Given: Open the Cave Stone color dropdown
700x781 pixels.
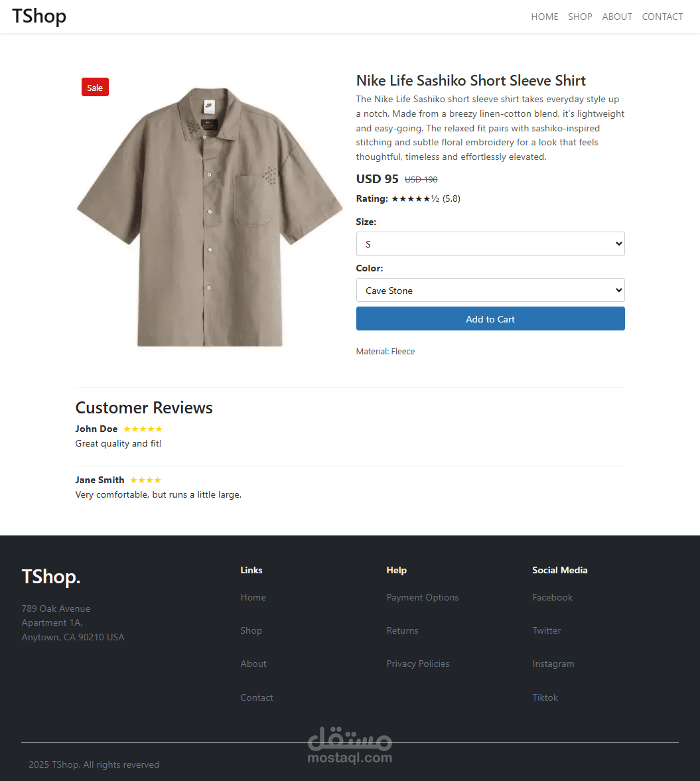Looking at the screenshot, I should (x=490, y=291).
